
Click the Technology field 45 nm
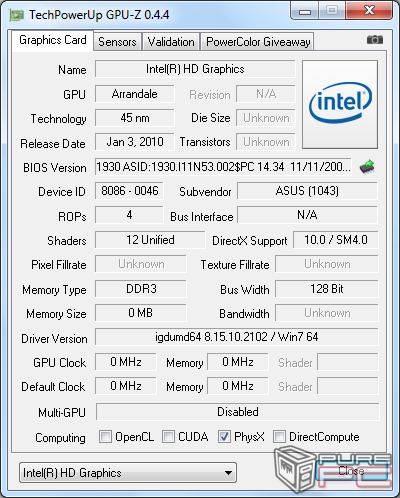(135, 118)
